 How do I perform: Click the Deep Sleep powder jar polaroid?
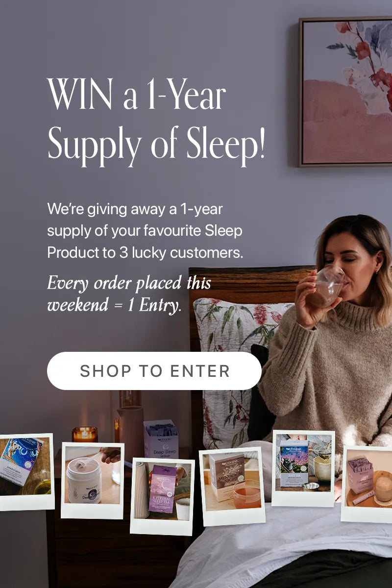93,481
